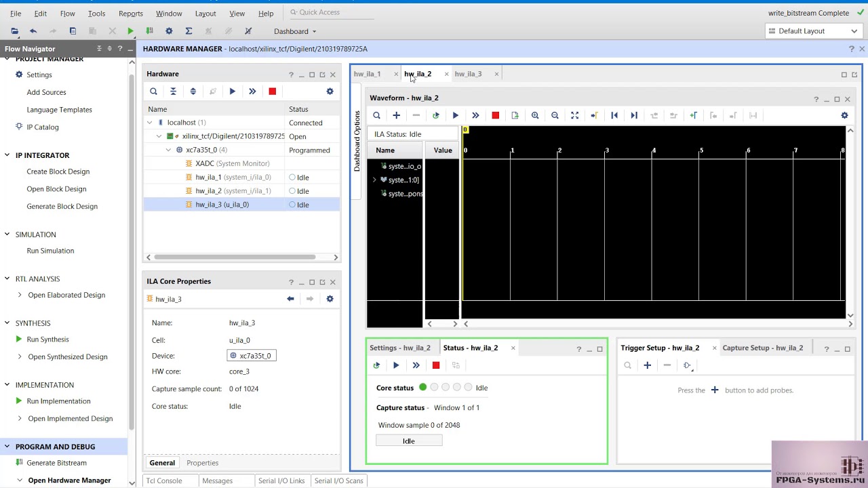Switch to the hw_ila_3 tab

tap(468, 74)
